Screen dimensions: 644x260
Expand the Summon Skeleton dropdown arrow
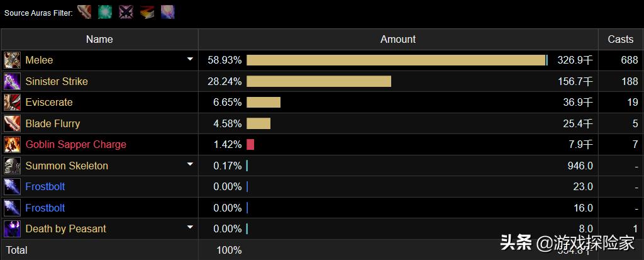[x=190, y=165]
